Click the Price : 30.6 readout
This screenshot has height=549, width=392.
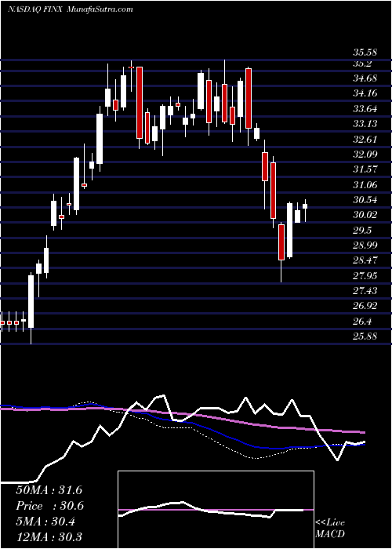(49, 506)
